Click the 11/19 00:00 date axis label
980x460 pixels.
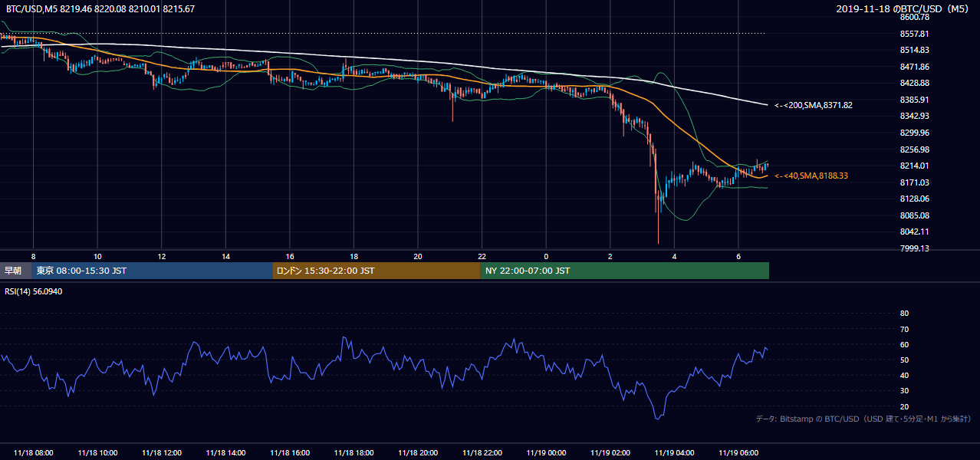tap(546, 452)
